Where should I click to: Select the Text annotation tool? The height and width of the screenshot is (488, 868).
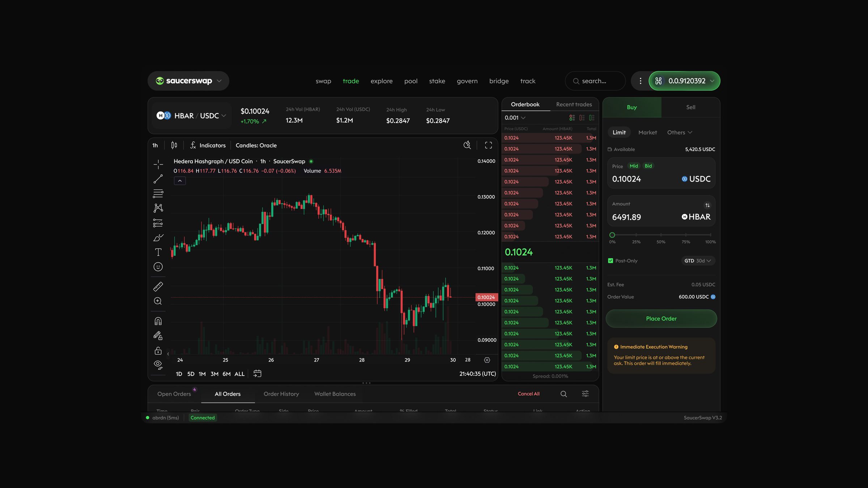tap(158, 252)
